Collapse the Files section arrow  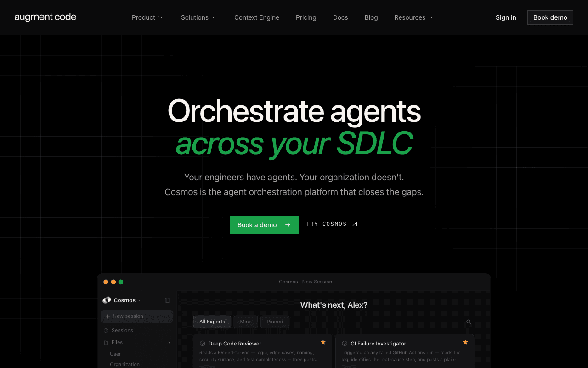point(169,343)
